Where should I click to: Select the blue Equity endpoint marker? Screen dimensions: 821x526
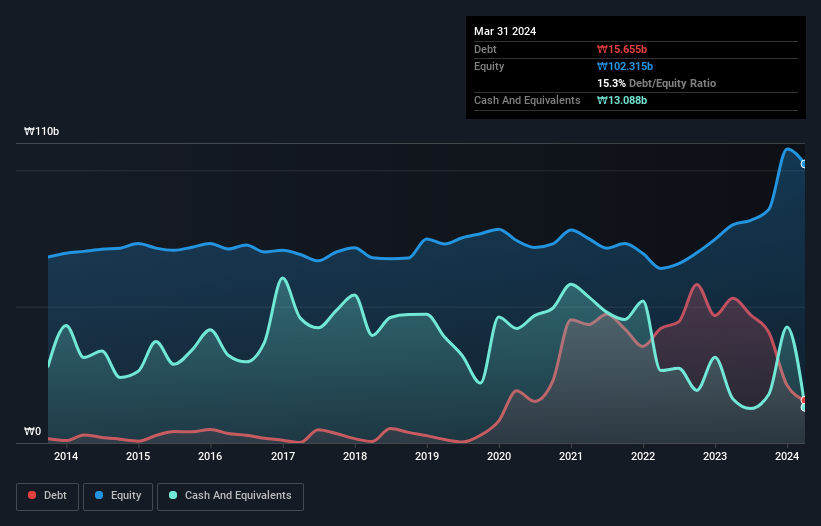[x=804, y=164]
